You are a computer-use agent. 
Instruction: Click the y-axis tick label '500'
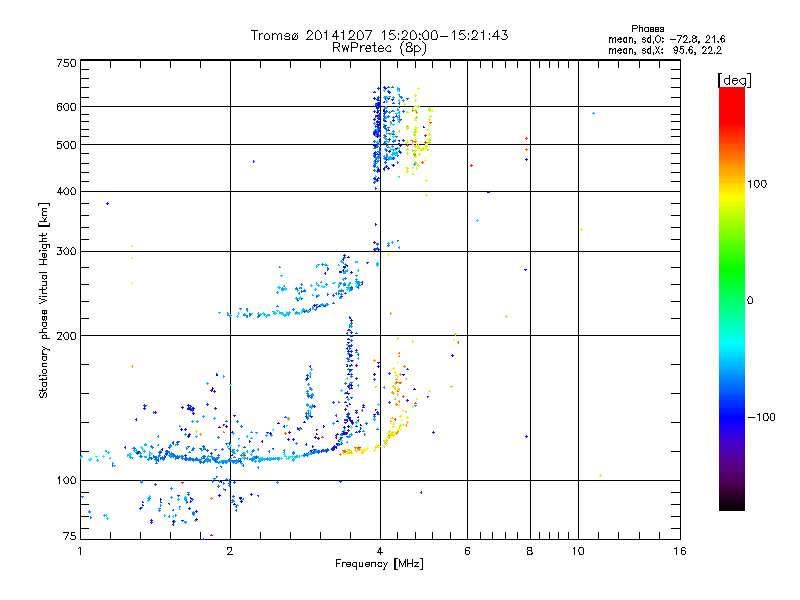66,145
